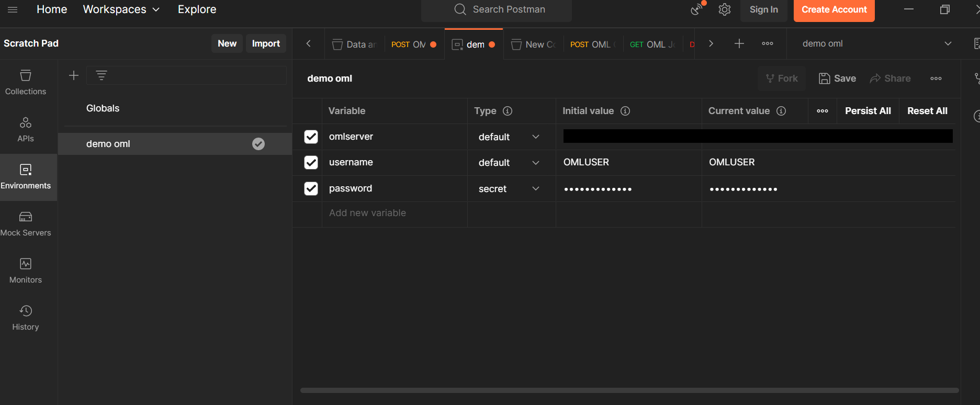Click the info icon next to Initial value
980x405 pixels.
click(x=625, y=111)
